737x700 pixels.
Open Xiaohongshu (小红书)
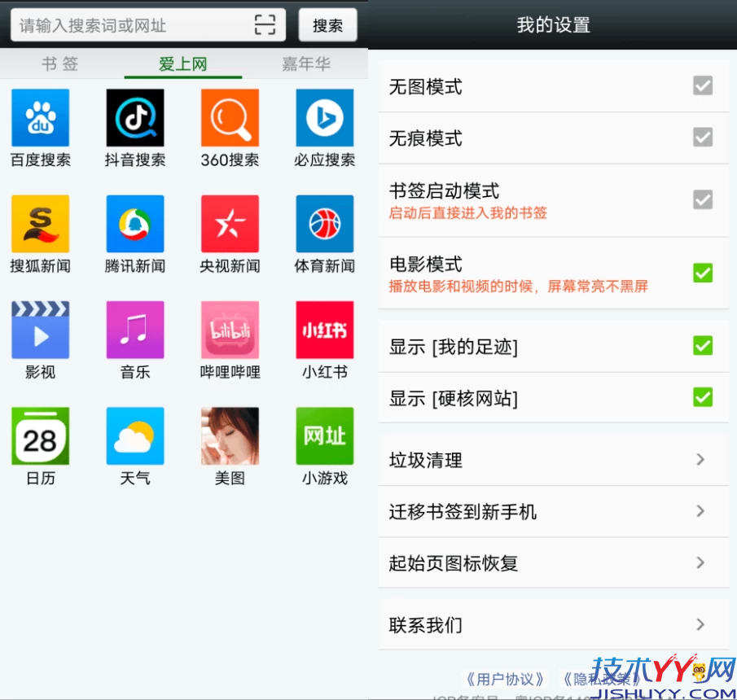[x=323, y=330]
